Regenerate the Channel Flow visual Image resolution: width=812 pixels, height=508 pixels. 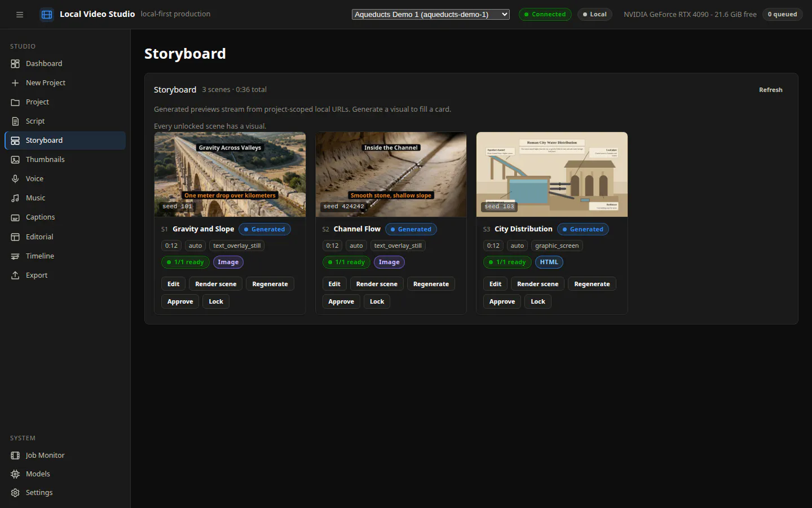[431, 284]
